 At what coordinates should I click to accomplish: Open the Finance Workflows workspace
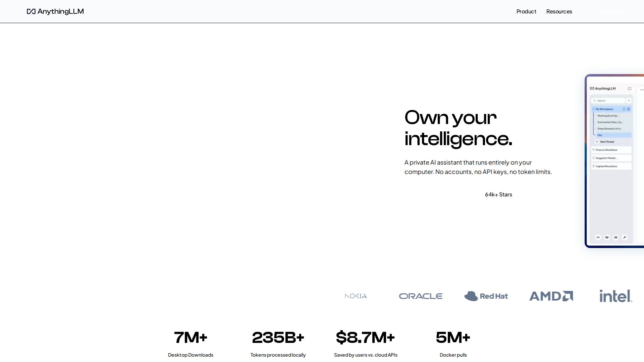(611, 150)
